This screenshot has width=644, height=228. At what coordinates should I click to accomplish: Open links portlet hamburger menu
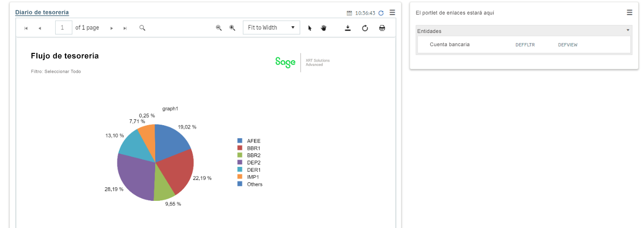coord(629,13)
